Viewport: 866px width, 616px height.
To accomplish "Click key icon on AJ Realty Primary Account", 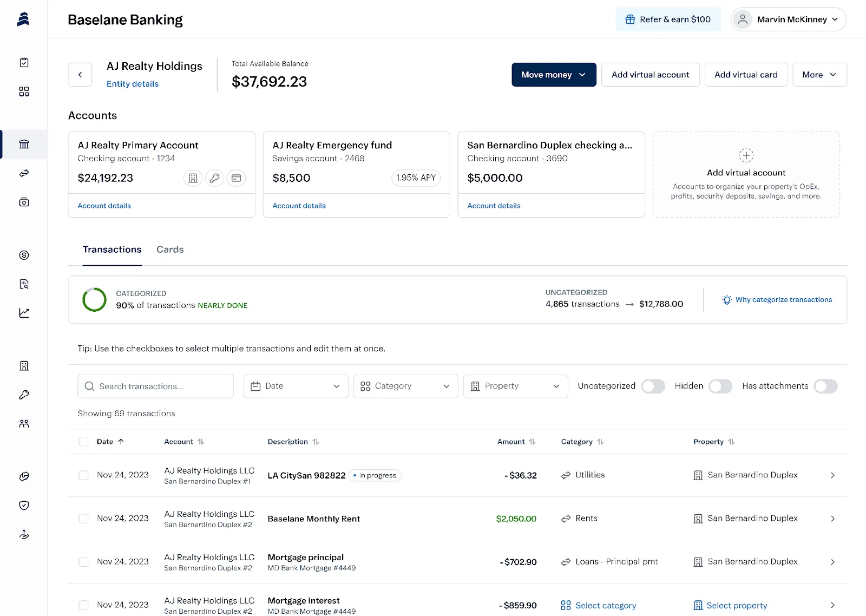I will (214, 178).
